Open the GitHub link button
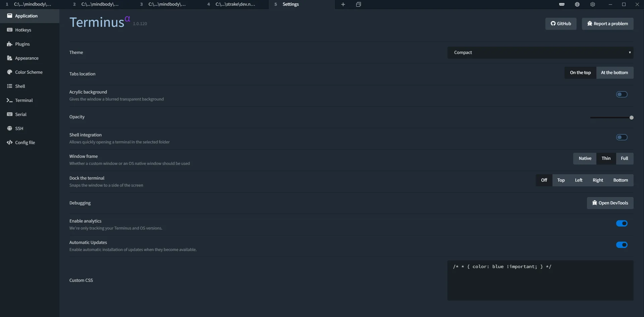 click(561, 24)
